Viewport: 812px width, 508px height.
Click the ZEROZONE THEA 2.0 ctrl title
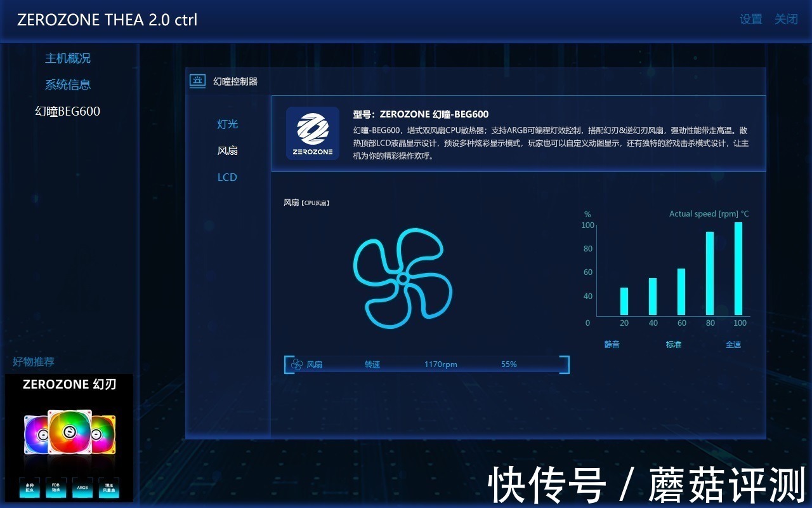(x=107, y=20)
